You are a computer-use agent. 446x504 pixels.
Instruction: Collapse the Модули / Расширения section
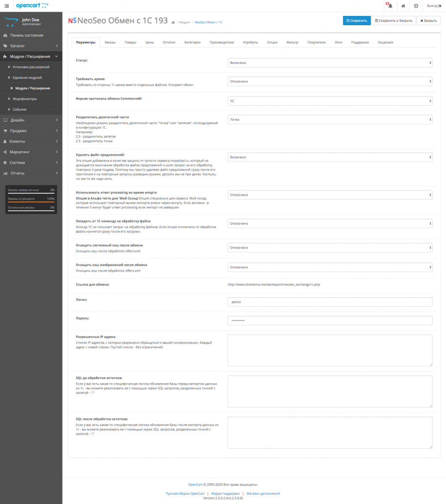[x=31, y=56]
